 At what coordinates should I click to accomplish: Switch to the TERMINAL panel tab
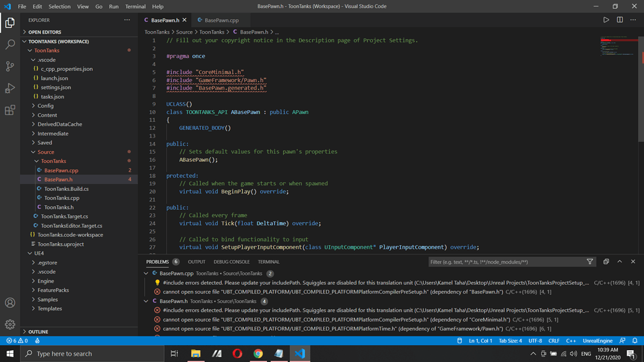(268, 262)
